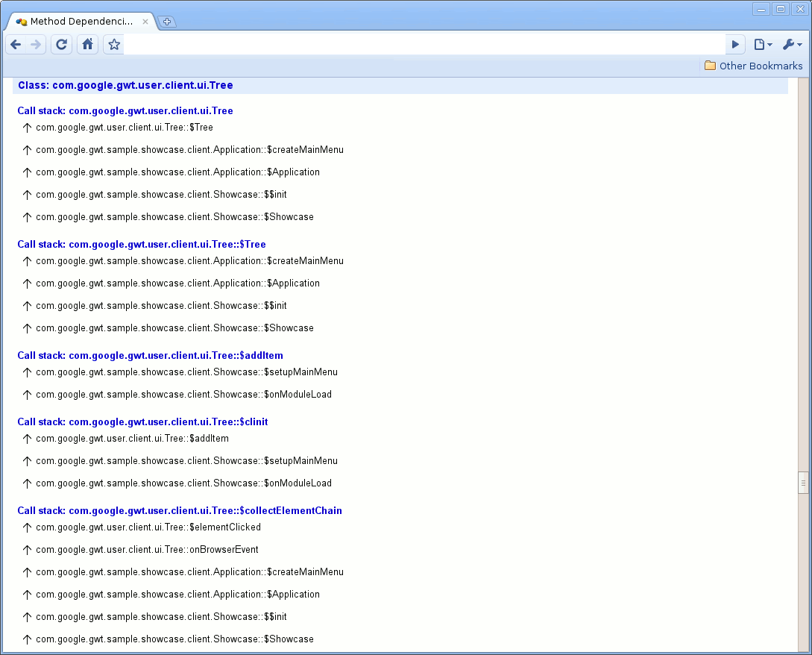Image resolution: width=812 pixels, height=655 pixels.
Task: Open the Other Bookmarks folder
Action: click(754, 66)
